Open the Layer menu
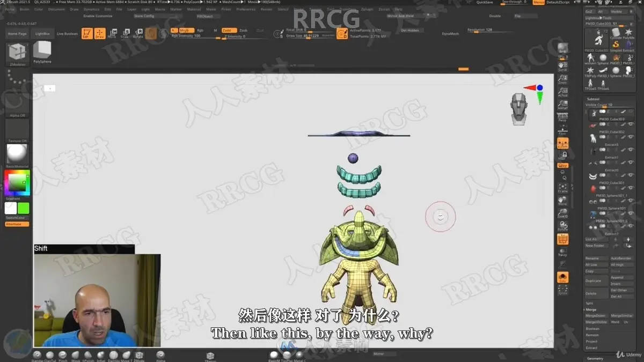This screenshot has width=644, height=362. click(131, 9)
